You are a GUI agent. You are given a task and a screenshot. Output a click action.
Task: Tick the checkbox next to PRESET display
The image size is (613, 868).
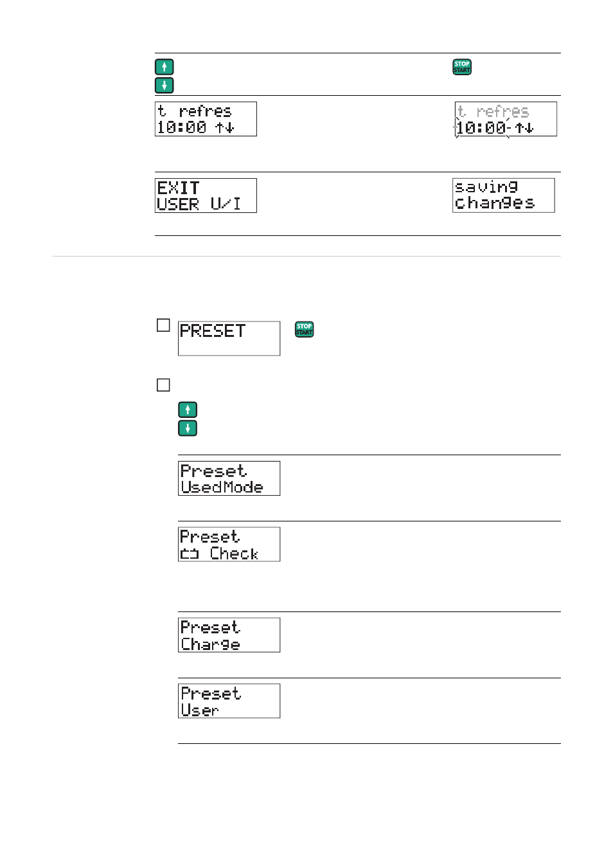pos(163,325)
